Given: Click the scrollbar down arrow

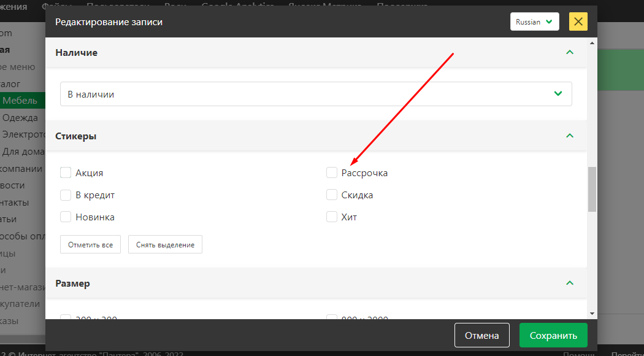Looking at the screenshot, I should [x=592, y=313].
